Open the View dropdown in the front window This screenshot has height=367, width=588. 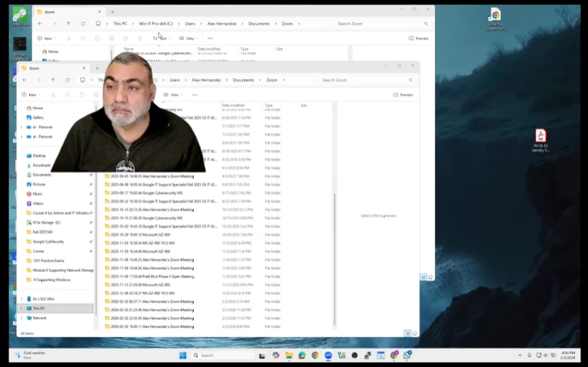coord(172,95)
